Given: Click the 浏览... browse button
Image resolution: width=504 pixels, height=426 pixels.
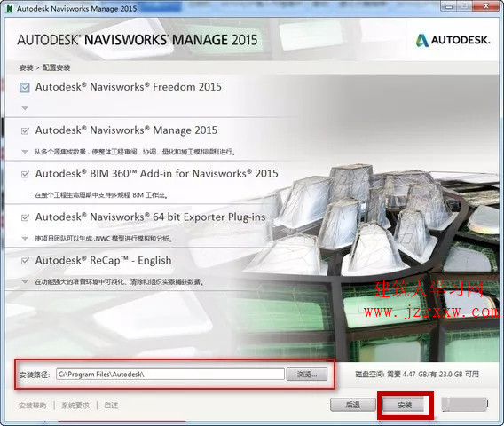Looking at the screenshot, I should [x=307, y=375].
